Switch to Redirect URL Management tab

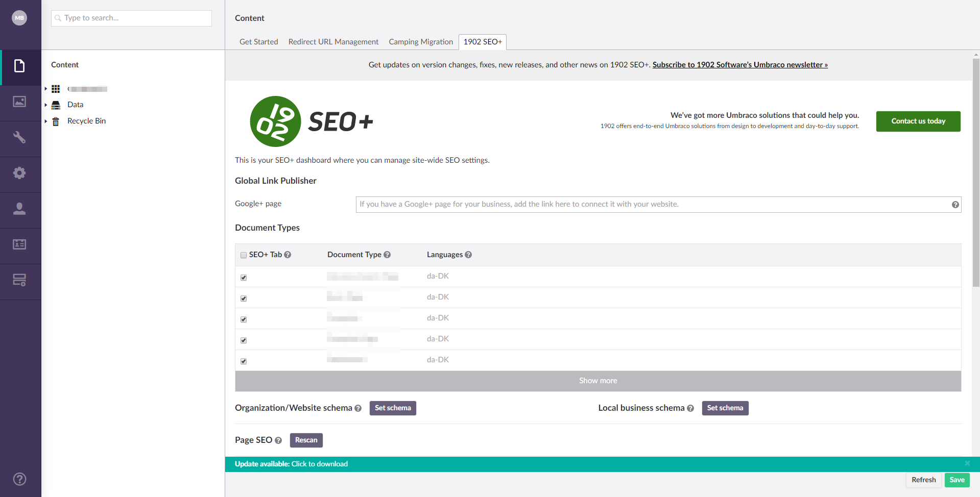[333, 42]
